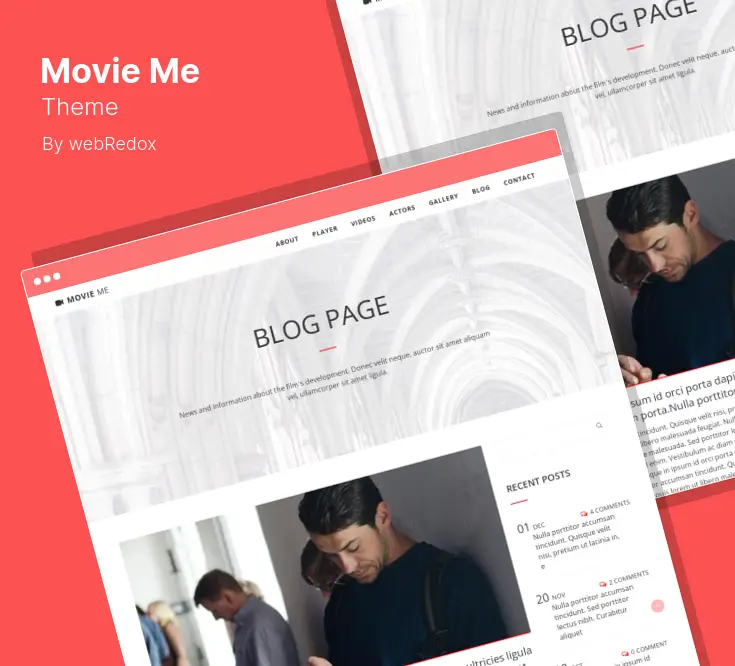Click the 'Nulla porttitor accumsan tincidunt. Quisque velit' excerpt
The image size is (735, 666).
(x=578, y=540)
